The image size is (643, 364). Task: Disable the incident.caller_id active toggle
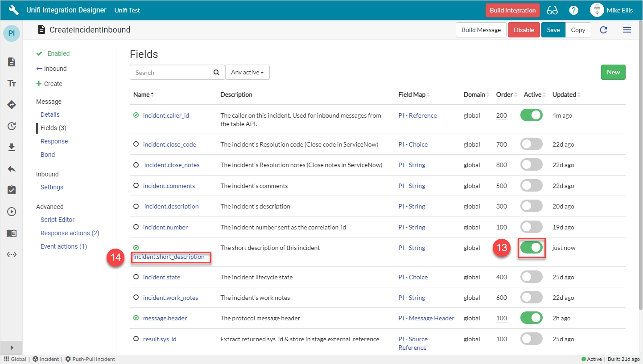531,115
